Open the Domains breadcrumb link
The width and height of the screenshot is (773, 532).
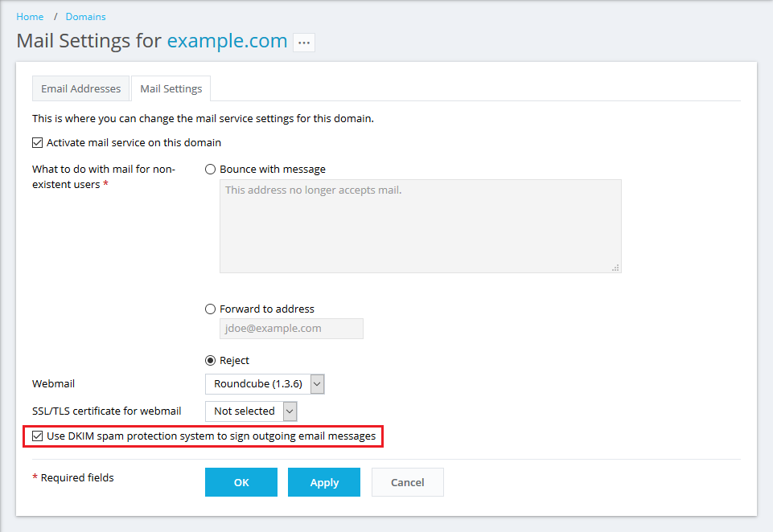coord(85,16)
